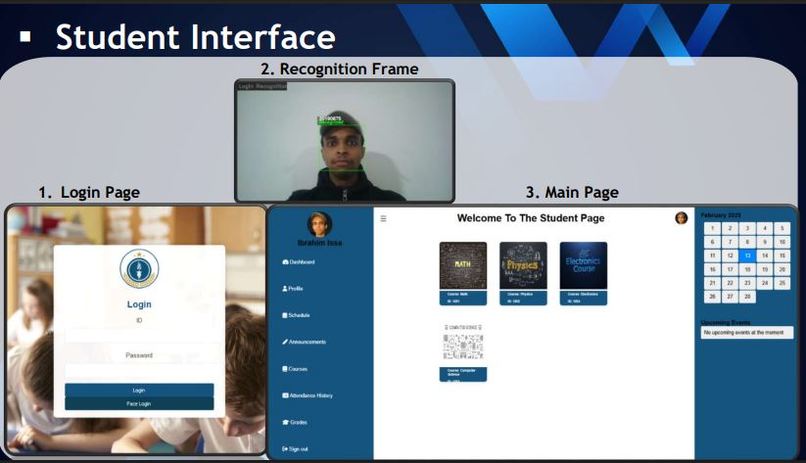Select day 26 in the calendar
The image size is (806, 463).
[x=712, y=297]
